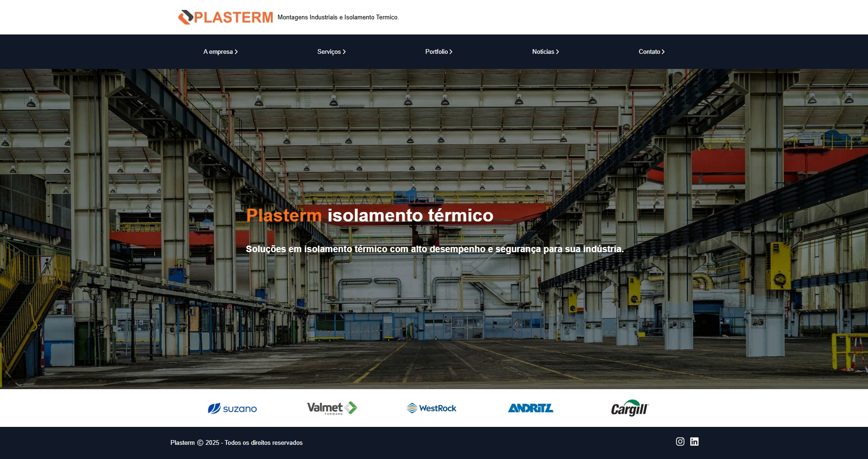Click the Suzano client logo
The image size is (868, 459).
tap(233, 408)
